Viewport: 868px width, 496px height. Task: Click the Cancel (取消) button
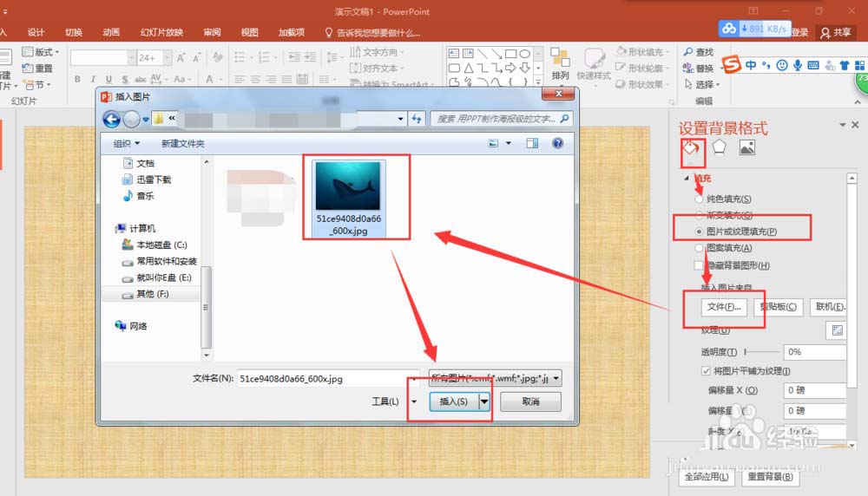pos(530,401)
